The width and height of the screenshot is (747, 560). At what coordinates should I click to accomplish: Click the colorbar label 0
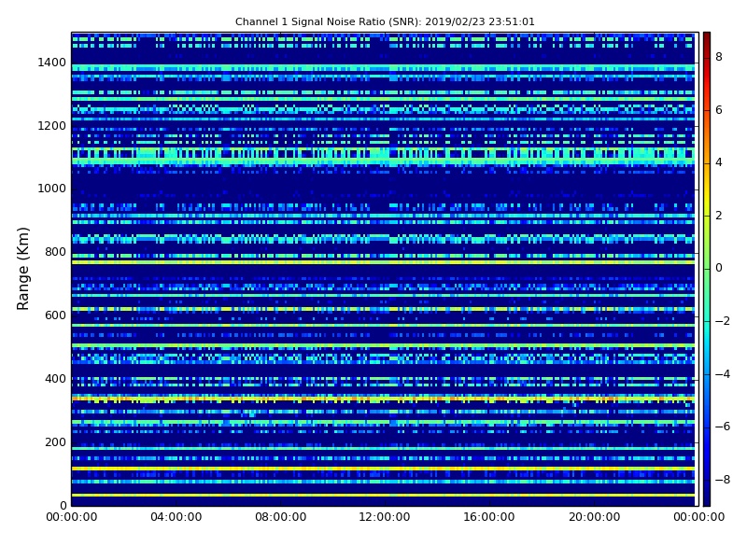coord(719,268)
